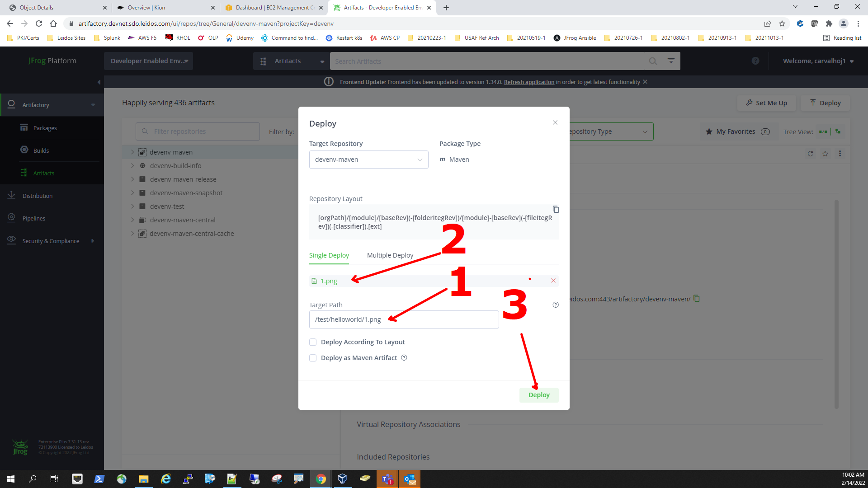Switch to the EC2 Management Dashboard tab
Image resolution: width=868 pixels, height=488 pixels.
tap(274, 8)
